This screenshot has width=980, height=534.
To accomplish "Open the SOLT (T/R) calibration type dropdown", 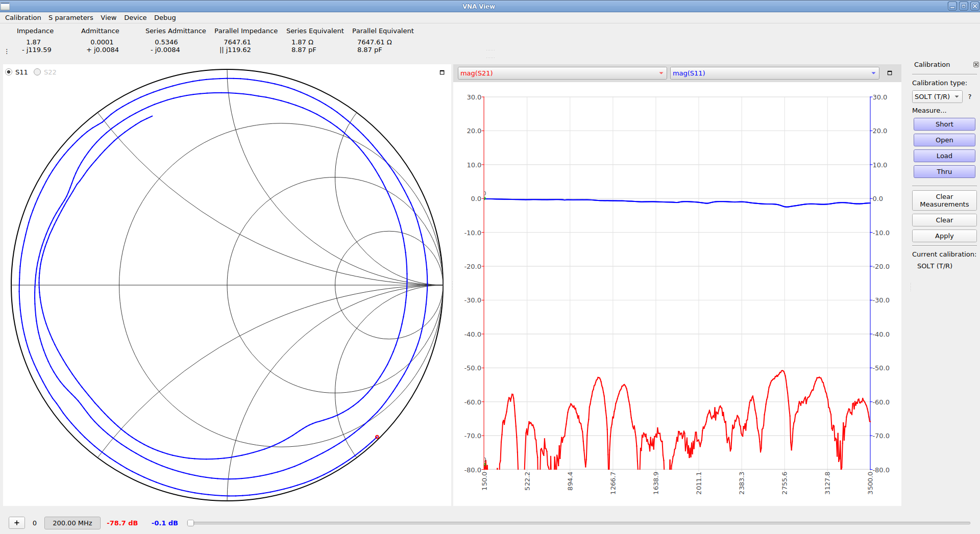I will (x=937, y=96).
